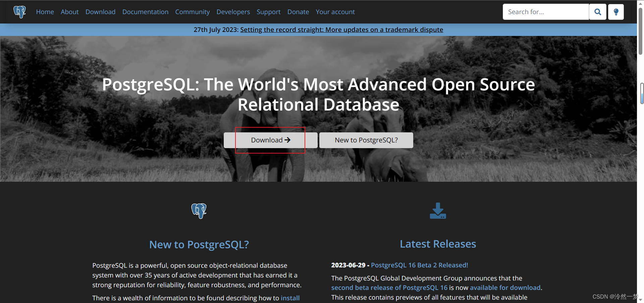Open the trademark dispute announcement link
This screenshot has width=644, height=303.
[341, 30]
